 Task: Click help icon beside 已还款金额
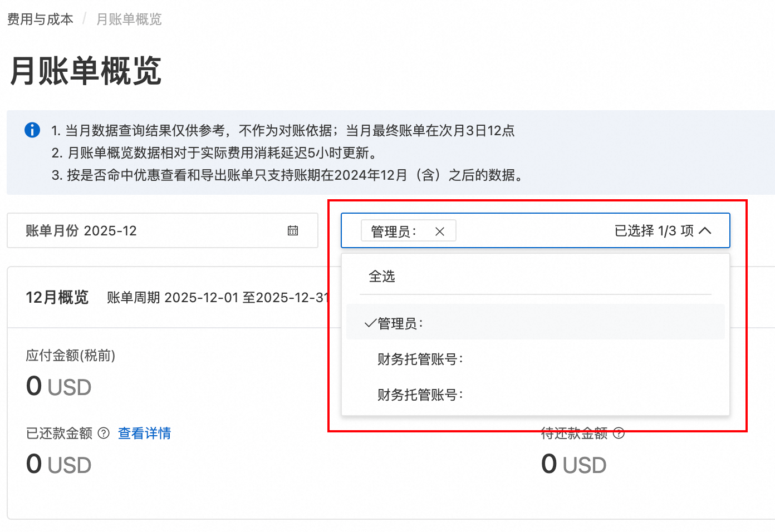coord(104,433)
